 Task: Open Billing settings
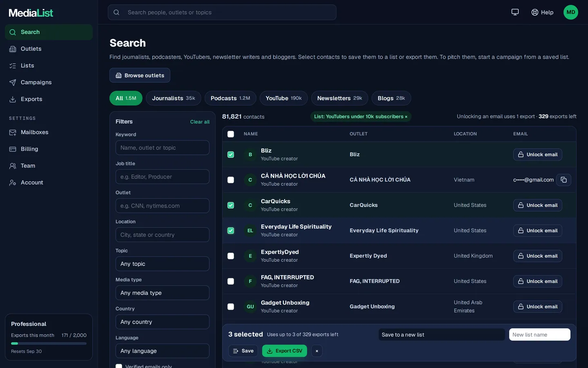coord(49,149)
